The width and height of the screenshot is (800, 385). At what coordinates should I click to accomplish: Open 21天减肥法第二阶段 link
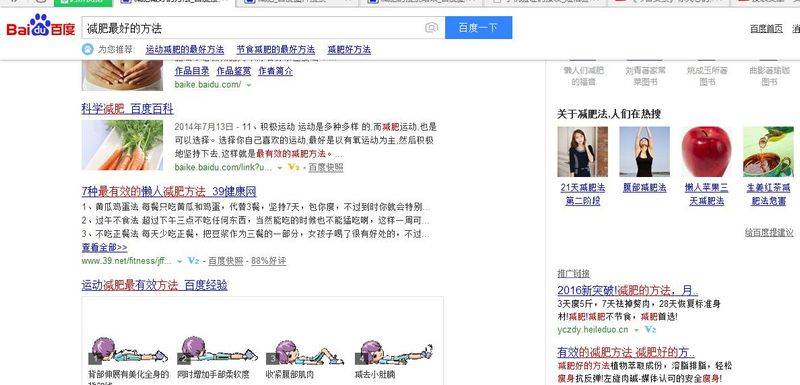[583, 194]
